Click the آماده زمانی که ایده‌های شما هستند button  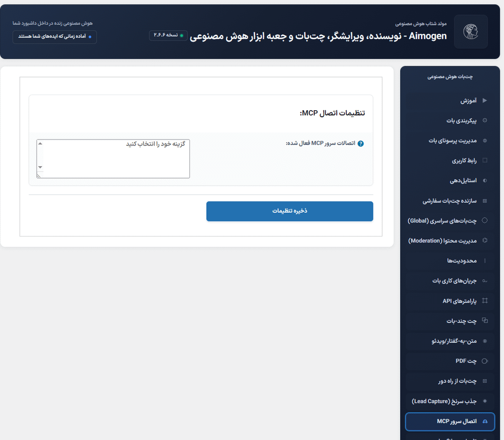tap(54, 37)
